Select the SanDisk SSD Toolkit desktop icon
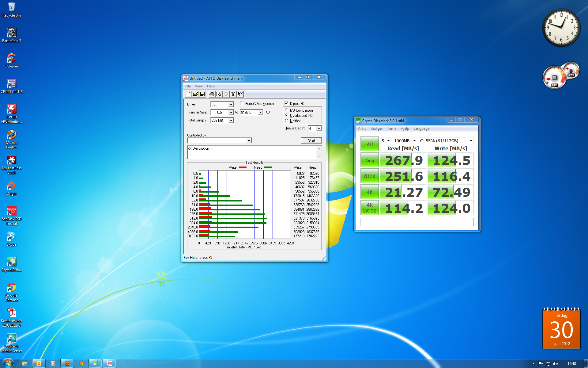 [12, 215]
